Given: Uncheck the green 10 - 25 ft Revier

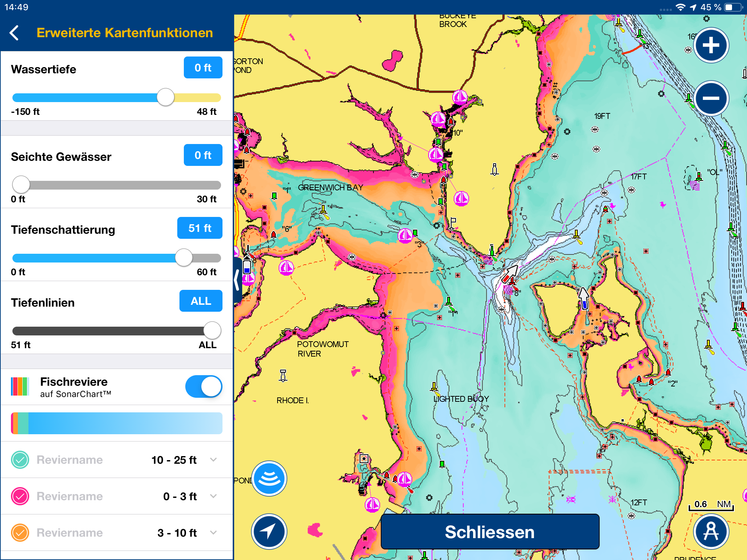Looking at the screenshot, I should (20, 460).
